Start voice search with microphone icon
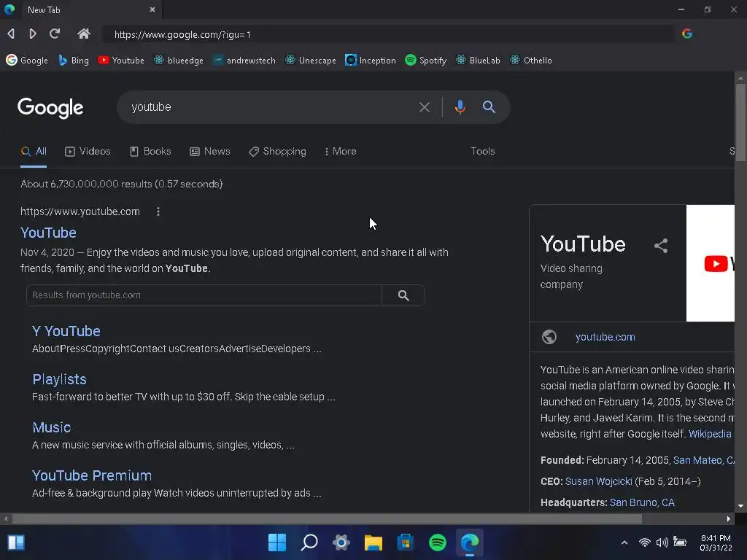747x560 pixels. point(460,107)
